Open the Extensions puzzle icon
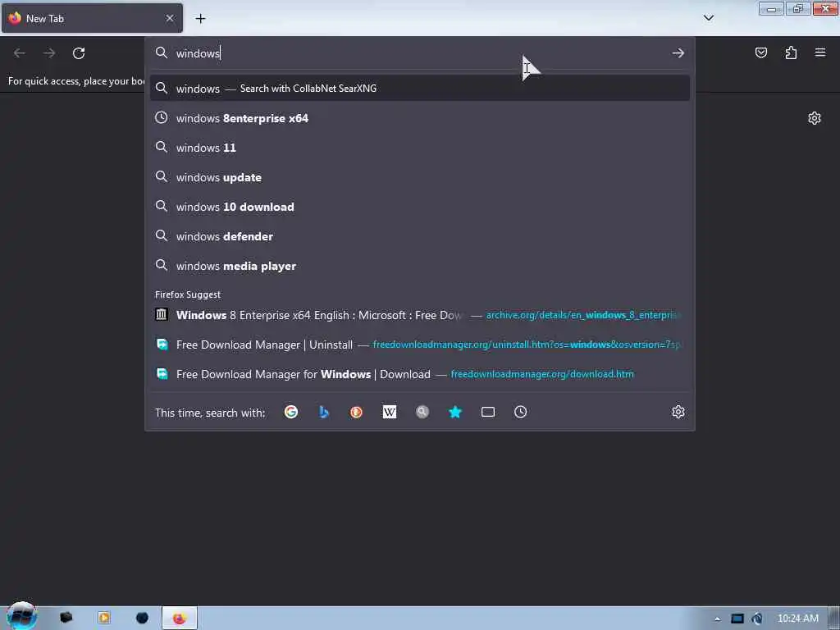 tap(791, 52)
